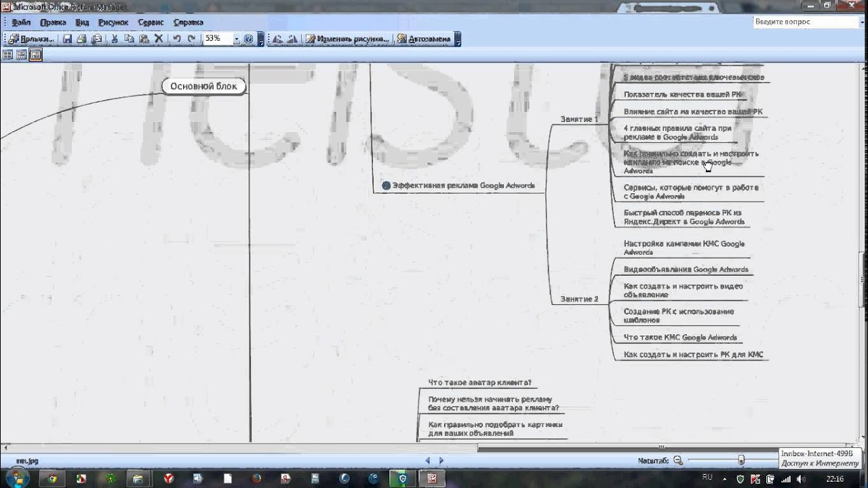Click the Print icon in the toolbar
The width and height of the screenshot is (868, 488).
pyautogui.click(x=82, y=39)
